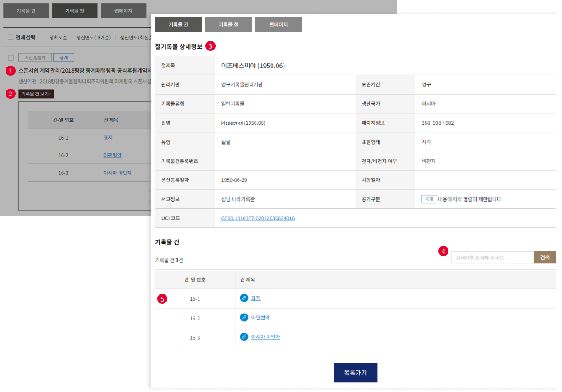Switch to 기록물 철 tab in the detail panel
The height and width of the screenshot is (392, 562).
coord(228,25)
